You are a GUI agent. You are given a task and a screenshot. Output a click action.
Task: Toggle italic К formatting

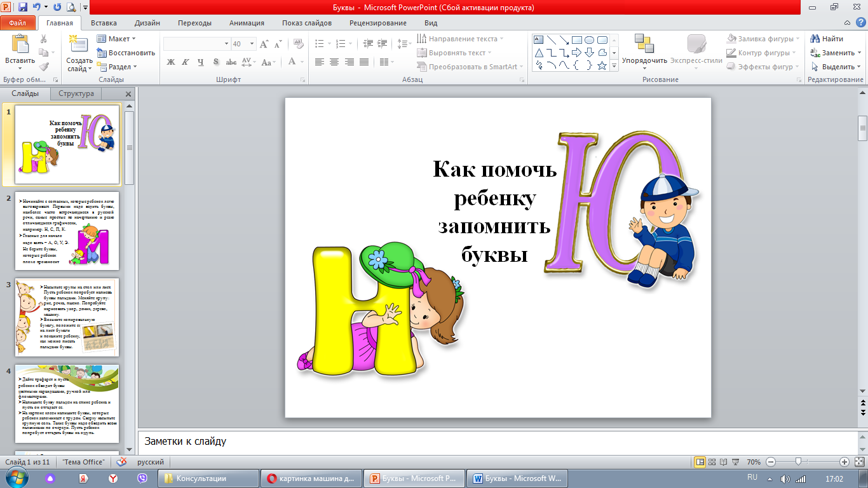tap(186, 62)
